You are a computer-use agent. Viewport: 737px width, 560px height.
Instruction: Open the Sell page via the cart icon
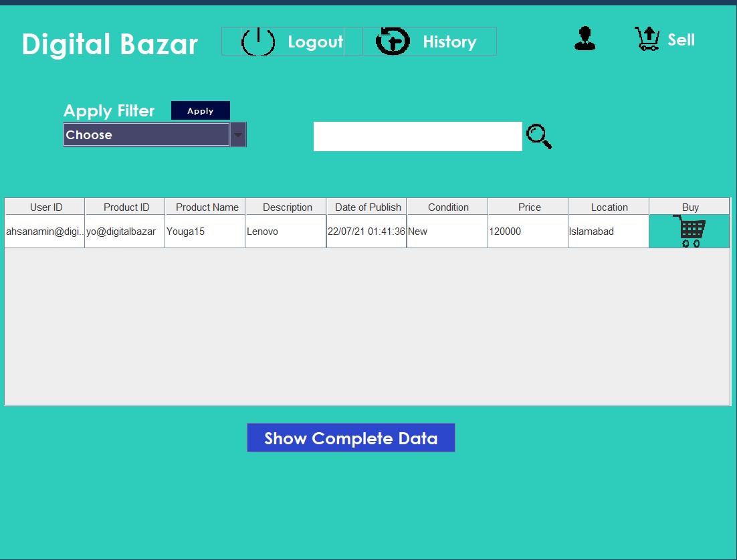point(647,39)
